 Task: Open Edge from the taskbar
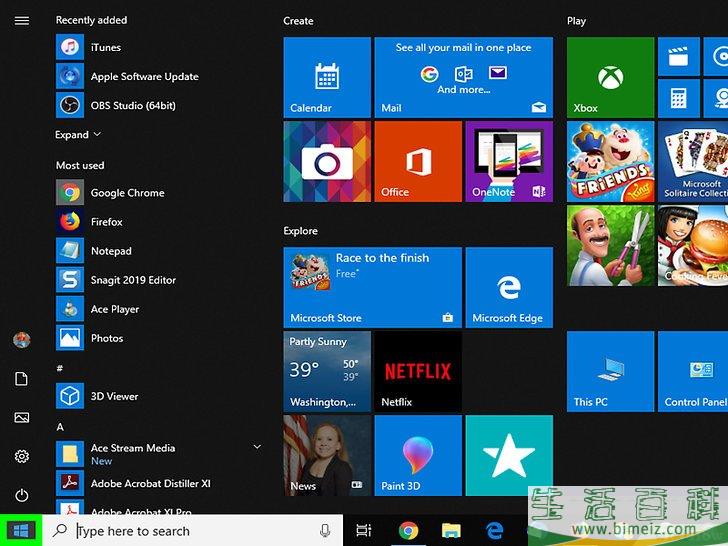pyautogui.click(x=494, y=530)
